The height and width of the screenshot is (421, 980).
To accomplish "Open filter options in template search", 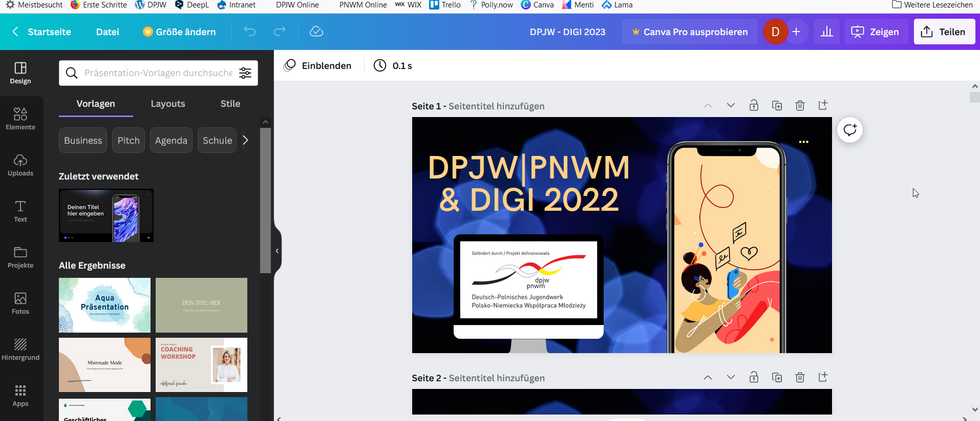I will [245, 73].
